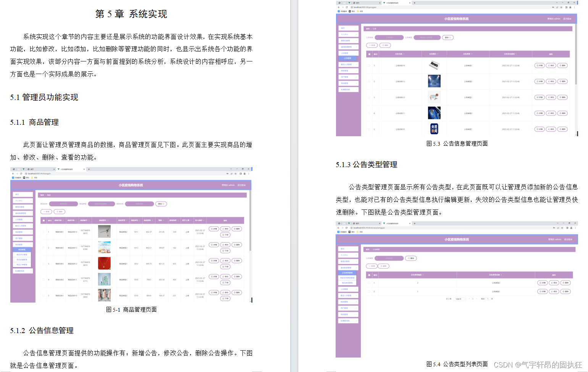Select highlighted 公告管理 submenu item in figure 5.3 sidebar
The height and width of the screenshot is (372, 588).
tap(348, 58)
